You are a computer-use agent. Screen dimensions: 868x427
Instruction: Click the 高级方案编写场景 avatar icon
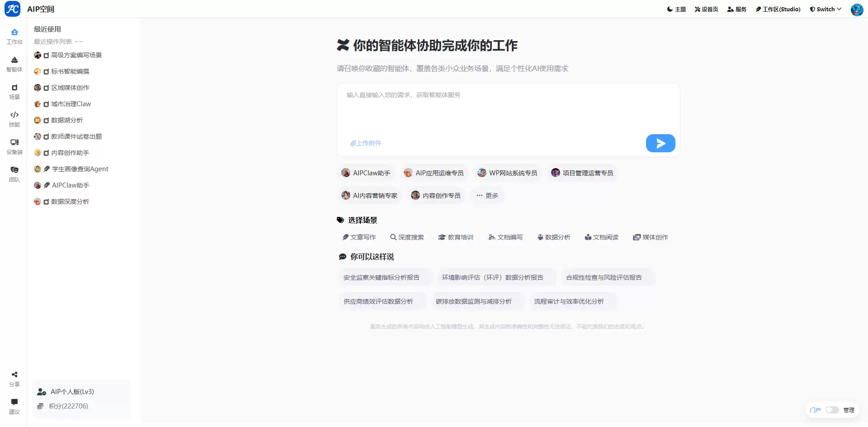(38, 55)
